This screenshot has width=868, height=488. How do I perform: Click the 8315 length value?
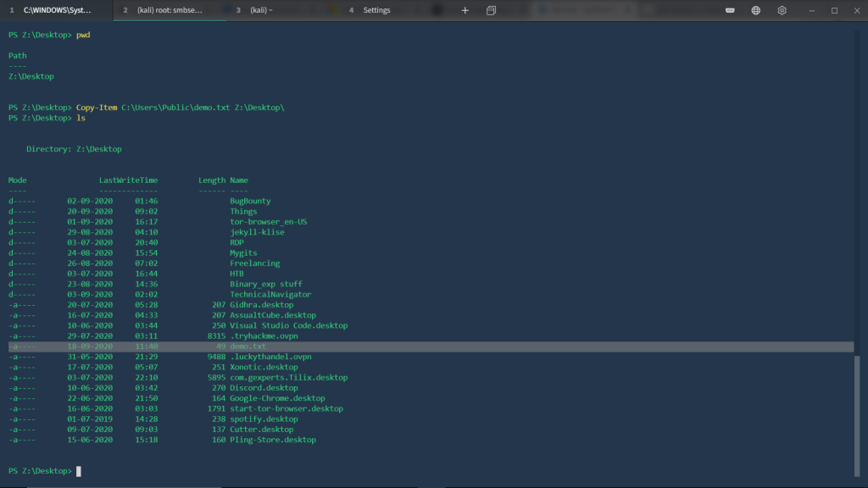(x=216, y=335)
